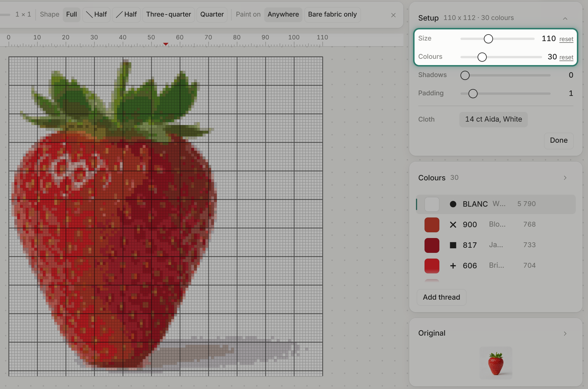Click the plus symbol for thread 606

click(x=453, y=266)
